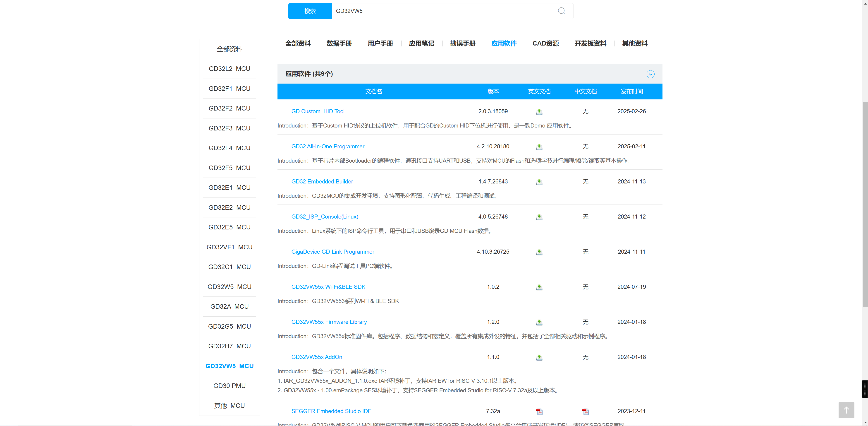
Task: Open the 开发板资料 tab
Action: (590, 43)
